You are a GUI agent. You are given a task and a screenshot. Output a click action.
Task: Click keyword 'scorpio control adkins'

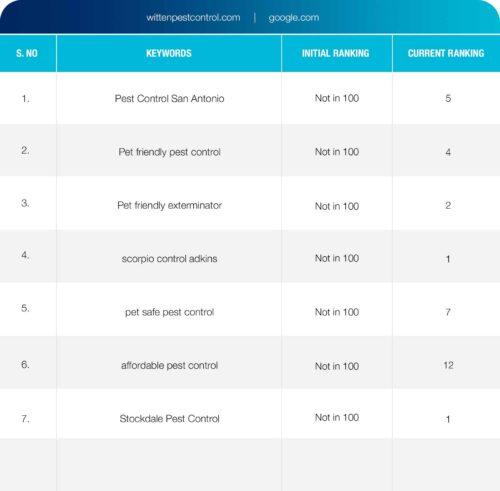169,259
